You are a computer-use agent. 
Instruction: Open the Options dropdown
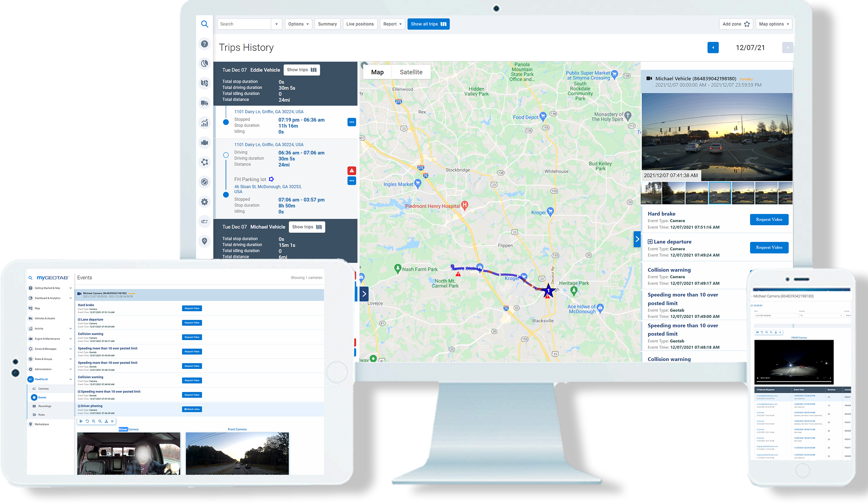click(x=298, y=24)
